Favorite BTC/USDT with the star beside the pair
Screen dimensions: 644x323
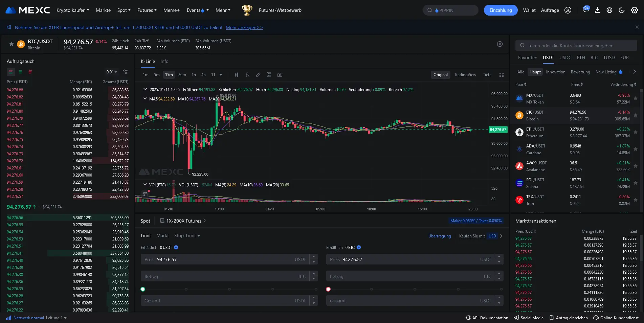(x=11, y=44)
